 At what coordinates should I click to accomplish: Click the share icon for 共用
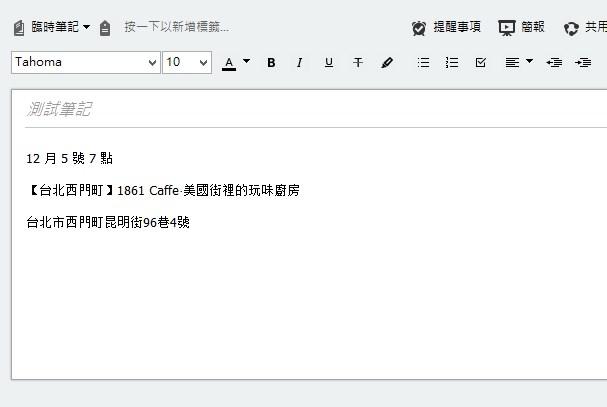tap(571, 28)
